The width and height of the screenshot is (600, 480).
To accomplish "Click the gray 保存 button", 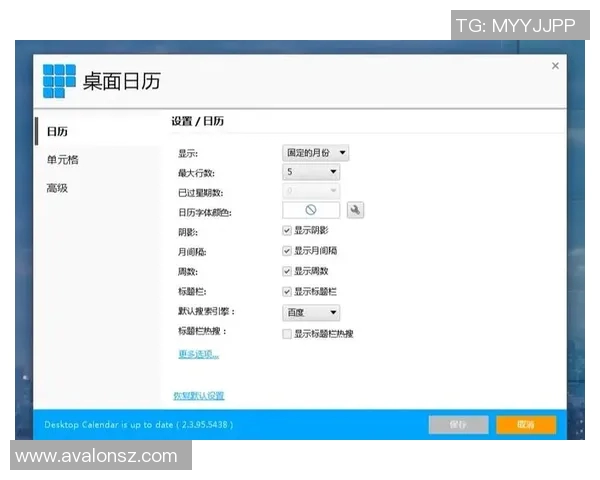I will pyautogui.click(x=458, y=424).
